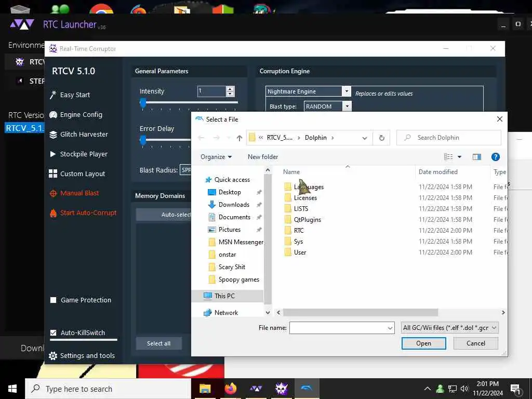Select Desktop in navigation pane
This screenshot has height=399, width=532.
[x=230, y=192]
